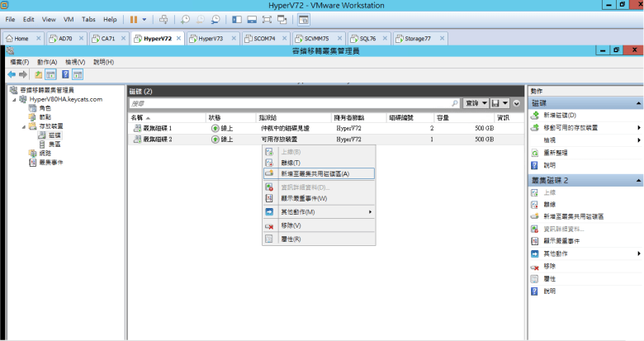Open the pause button dropdown arrow

145,18
